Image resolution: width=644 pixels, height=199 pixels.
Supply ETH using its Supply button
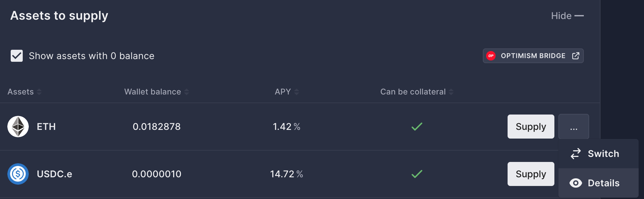[x=531, y=127]
